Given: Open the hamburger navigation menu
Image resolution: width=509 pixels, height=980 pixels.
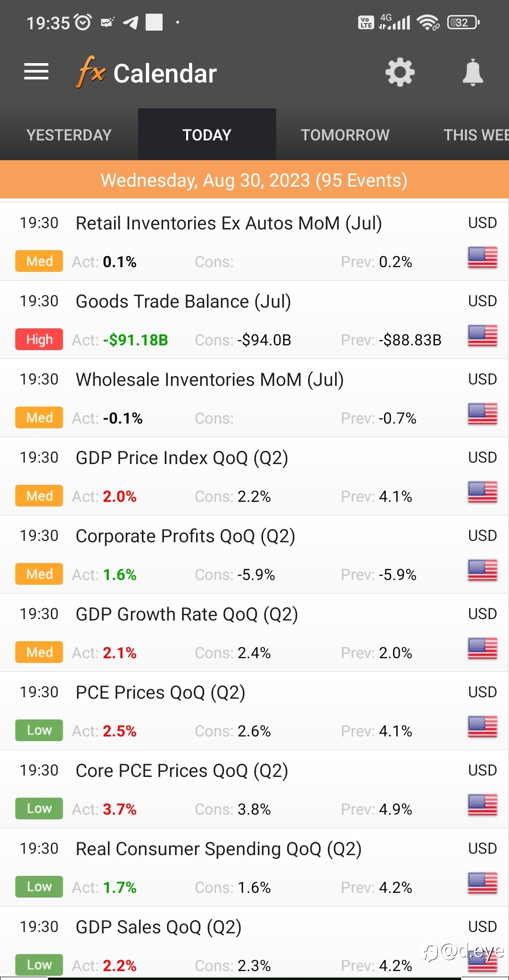Looking at the screenshot, I should point(36,72).
